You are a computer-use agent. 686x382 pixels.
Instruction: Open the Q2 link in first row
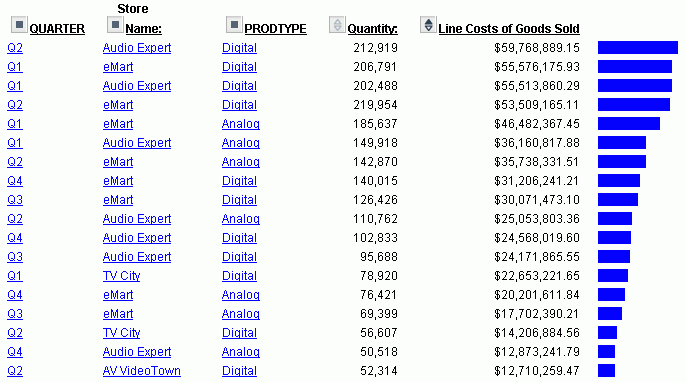point(15,48)
